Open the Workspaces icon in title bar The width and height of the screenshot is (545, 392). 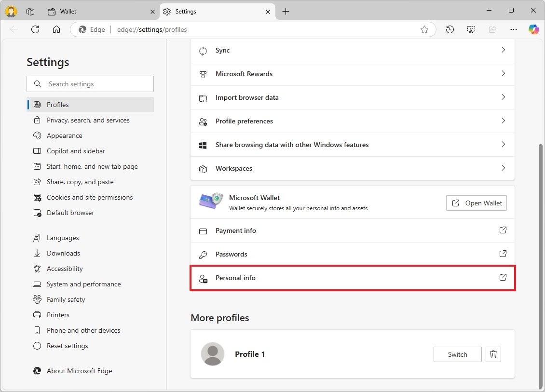(30, 12)
